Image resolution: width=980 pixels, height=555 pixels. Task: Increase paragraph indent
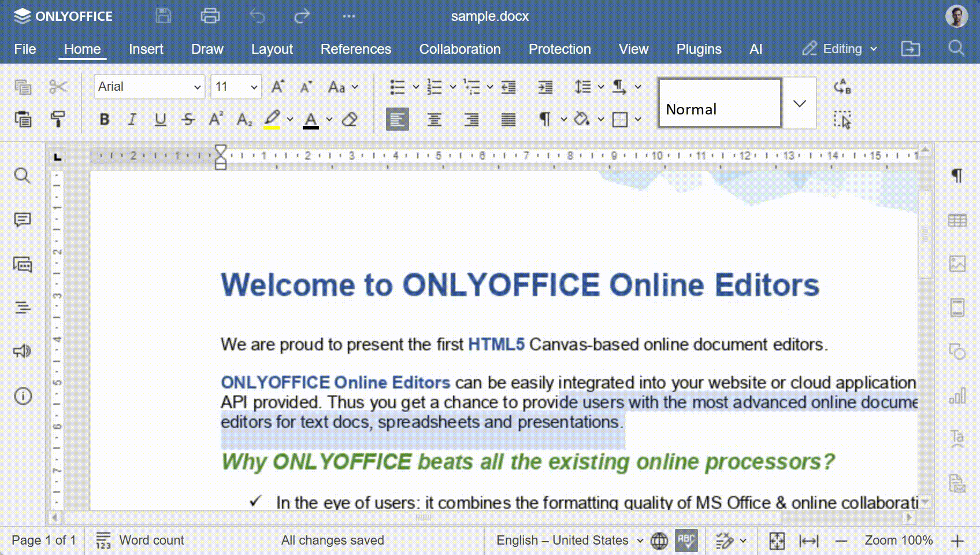pos(545,87)
